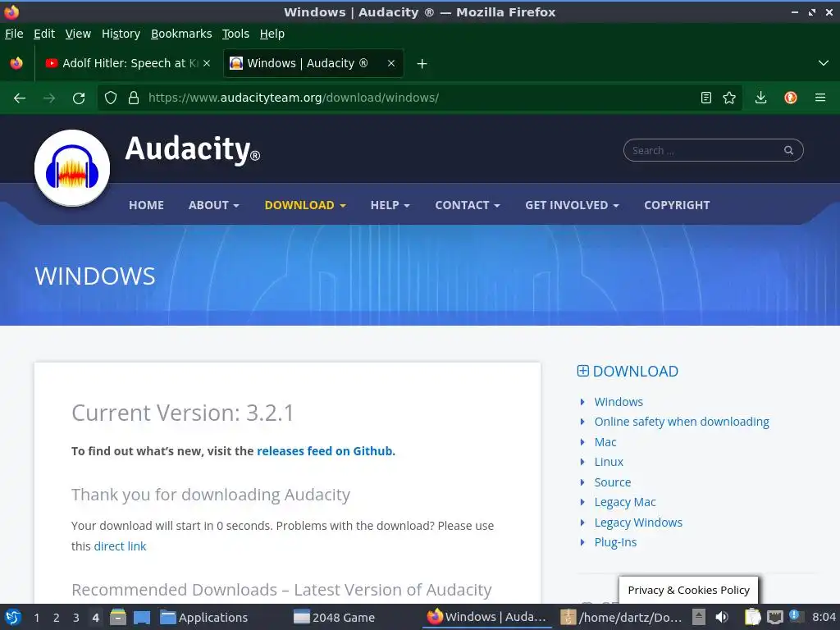Open the Firefox hamburger menu
Screen dimensions: 840x630
coord(820,98)
